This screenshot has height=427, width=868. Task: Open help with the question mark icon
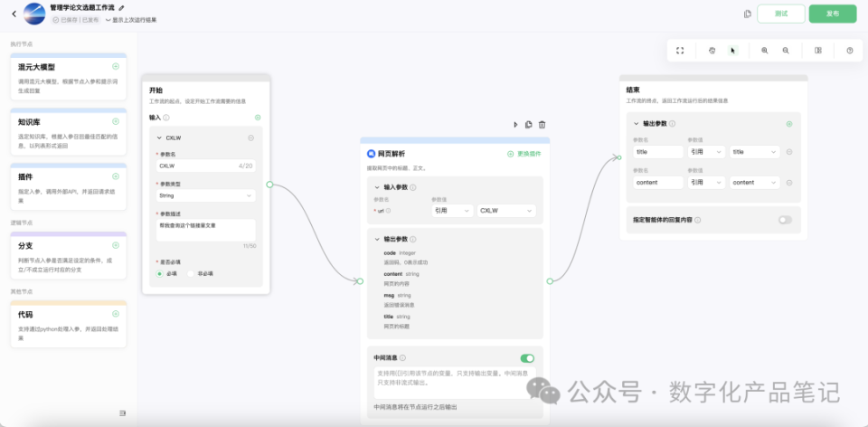[x=850, y=51]
